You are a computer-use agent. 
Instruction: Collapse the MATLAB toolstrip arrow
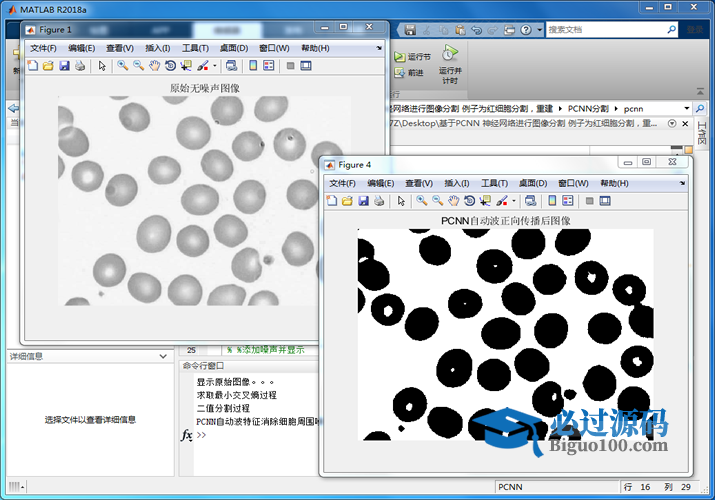[700, 92]
